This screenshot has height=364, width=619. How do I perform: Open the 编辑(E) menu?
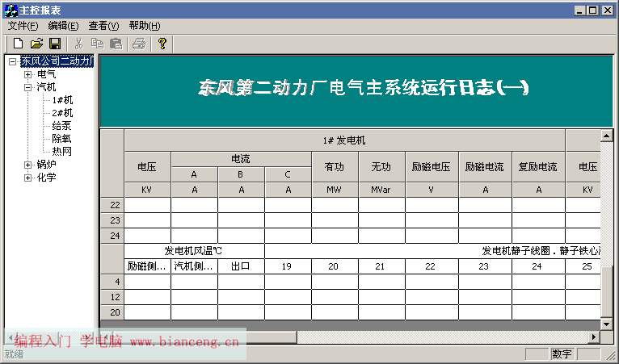click(x=63, y=26)
